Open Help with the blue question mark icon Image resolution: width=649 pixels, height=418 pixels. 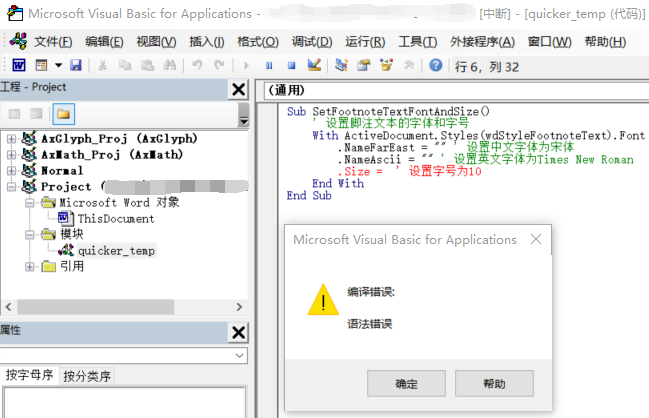(x=435, y=65)
